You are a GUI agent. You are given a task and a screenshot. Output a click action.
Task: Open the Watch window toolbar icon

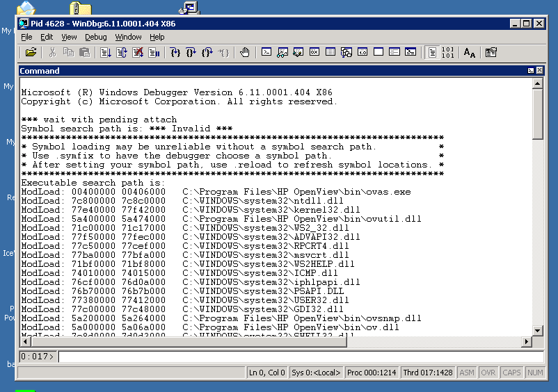pos(282,52)
